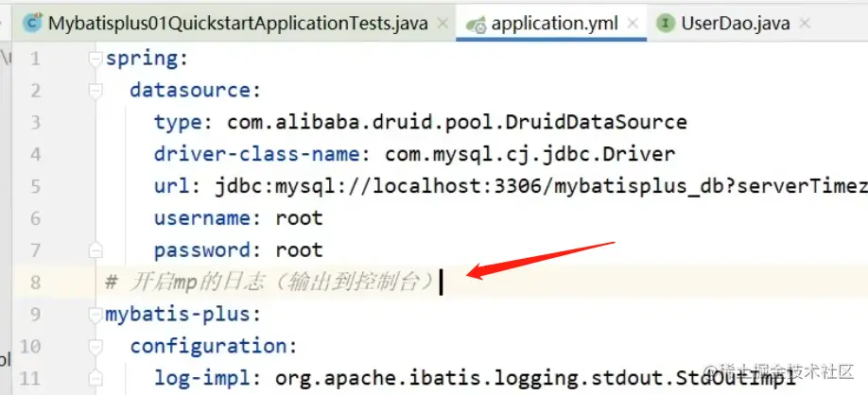The width and height of the screenshot is (868, 395).
Task: Close Mybatisplus01QuickstartApplicationTests.java tab
Action: (x=442, y=24)
